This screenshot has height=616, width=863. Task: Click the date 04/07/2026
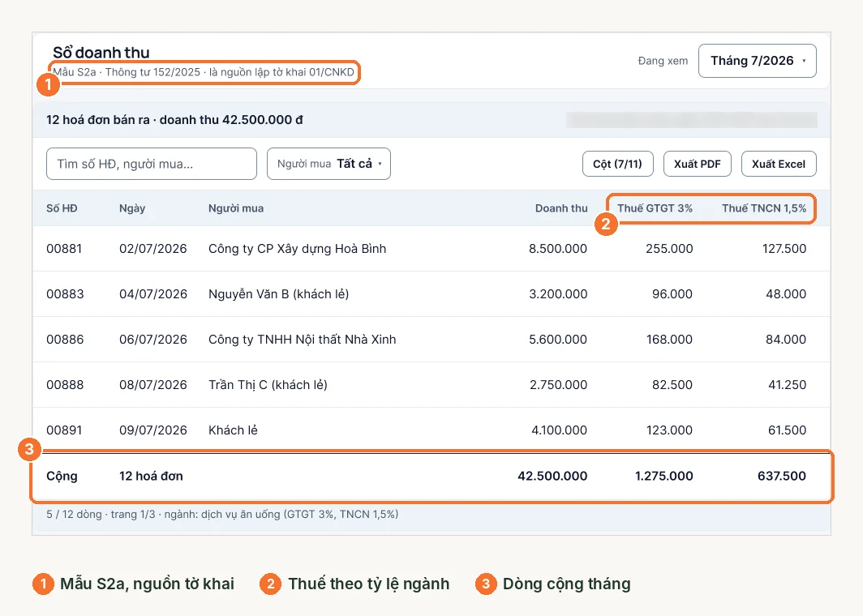(153, 294)
